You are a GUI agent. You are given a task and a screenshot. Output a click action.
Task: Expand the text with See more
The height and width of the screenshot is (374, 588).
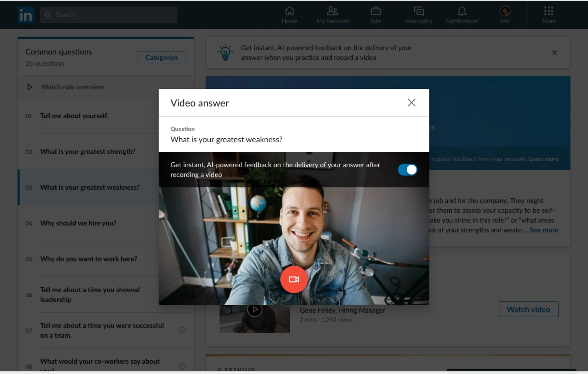(x=544, y=230)
